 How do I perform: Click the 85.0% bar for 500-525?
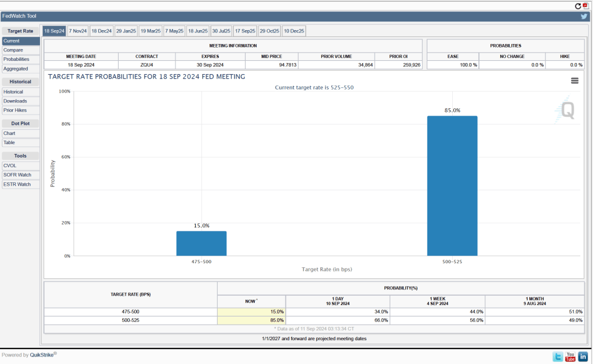[452, 186]
